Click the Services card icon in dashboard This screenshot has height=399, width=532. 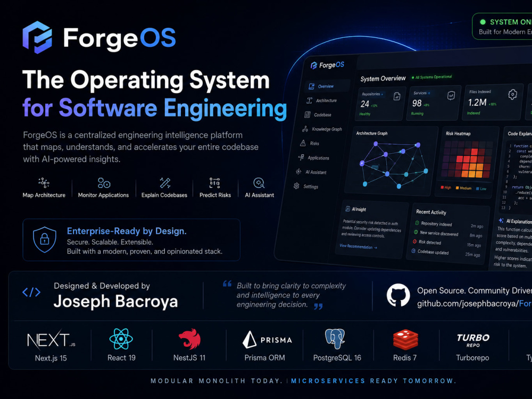coord(451,96)
